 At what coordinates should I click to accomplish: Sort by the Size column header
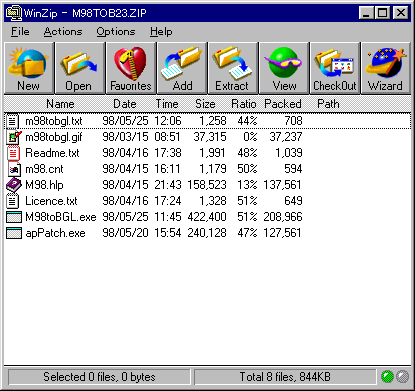point(205,104)
